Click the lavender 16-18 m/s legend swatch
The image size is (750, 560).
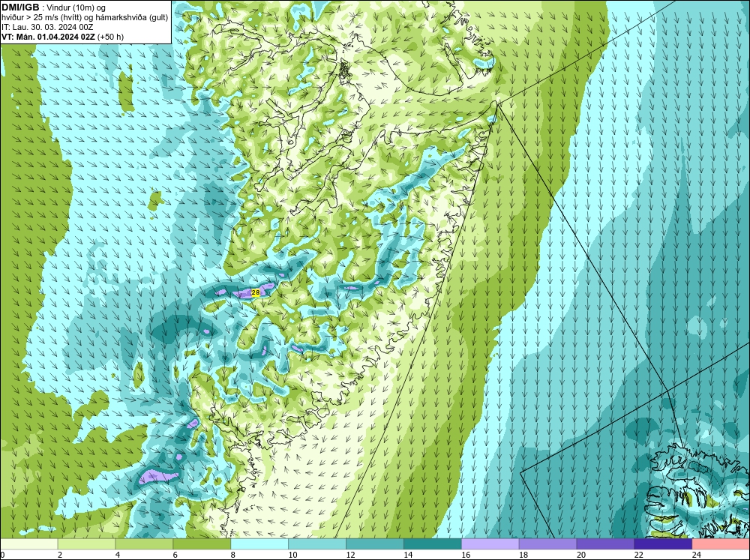490,544
